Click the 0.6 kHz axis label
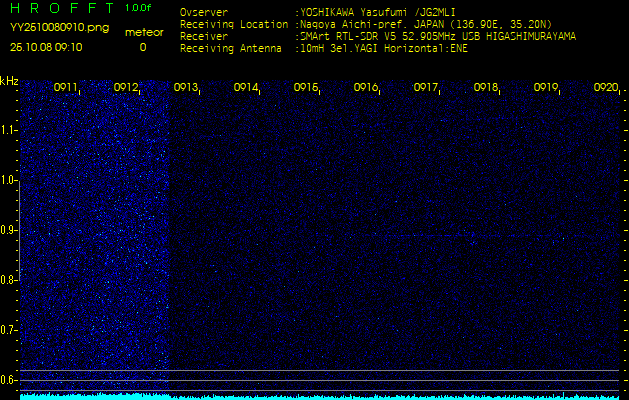629x400 pixels. click(x=8, y=380)
